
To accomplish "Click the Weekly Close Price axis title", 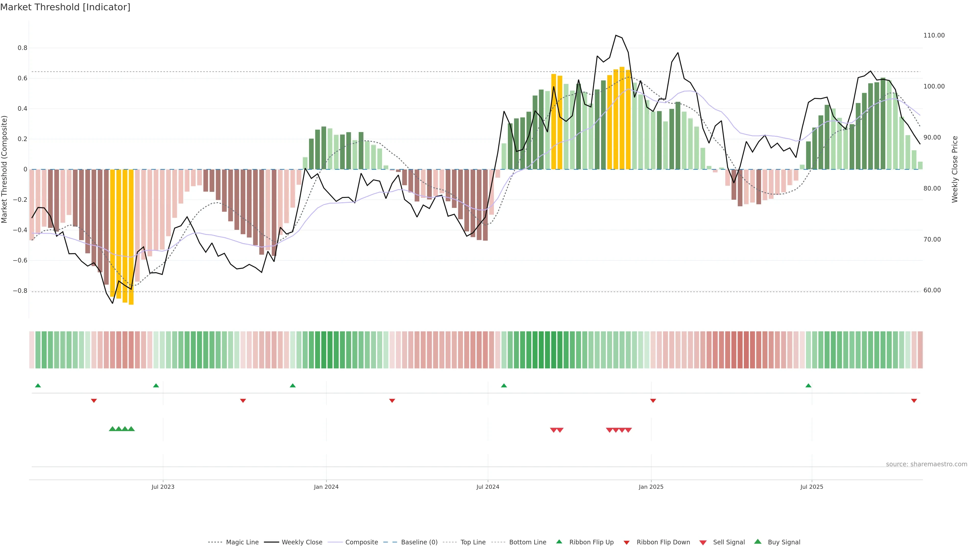I will point(954,169).
